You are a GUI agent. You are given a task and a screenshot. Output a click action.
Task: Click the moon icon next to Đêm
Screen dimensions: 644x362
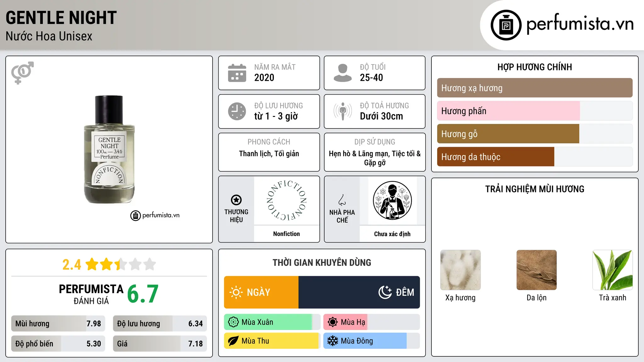pos(385,292)
